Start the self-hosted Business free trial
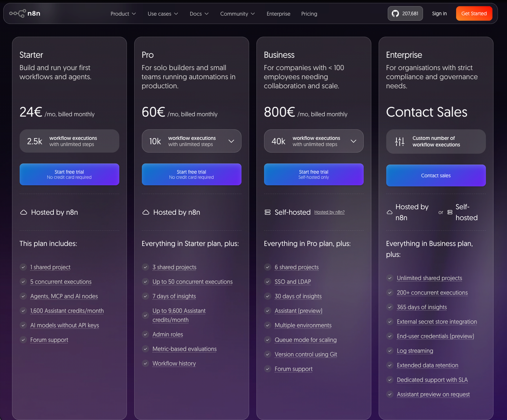 click(314, 175)
